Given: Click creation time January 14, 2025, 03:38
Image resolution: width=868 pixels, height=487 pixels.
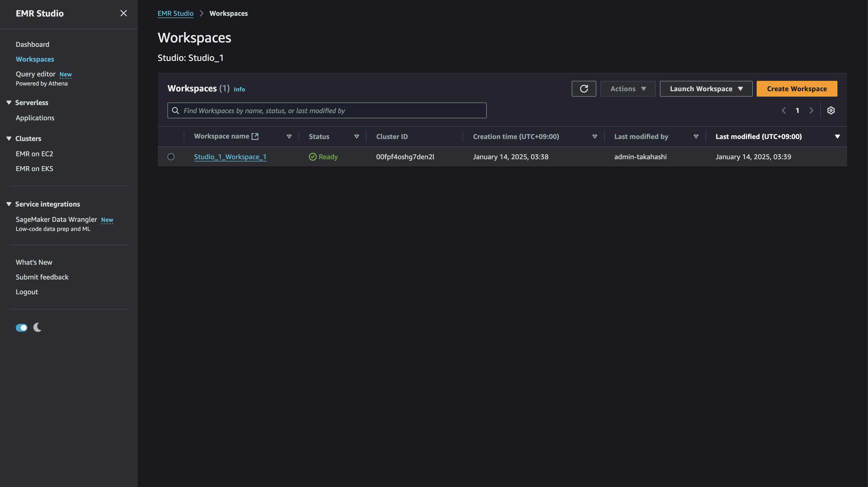Looking at the screenshot, I should click(x=511, y=157).
